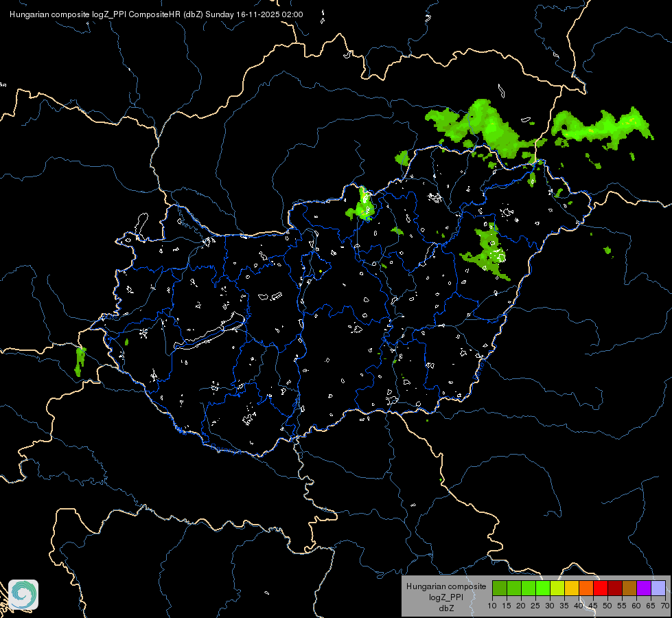The height and width of the screenshot is (618, 672).
Task: Click the "40" legend scale value
Action: tap(579, 606)
